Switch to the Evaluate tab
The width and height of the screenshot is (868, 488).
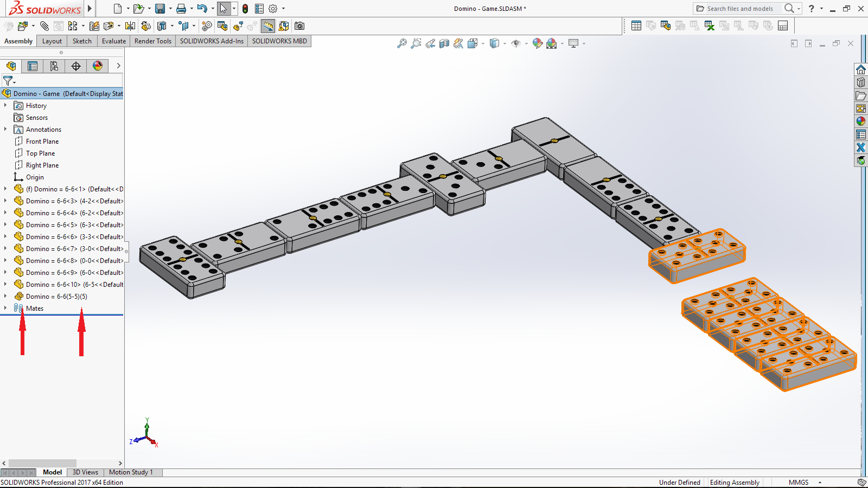[113, 41]
